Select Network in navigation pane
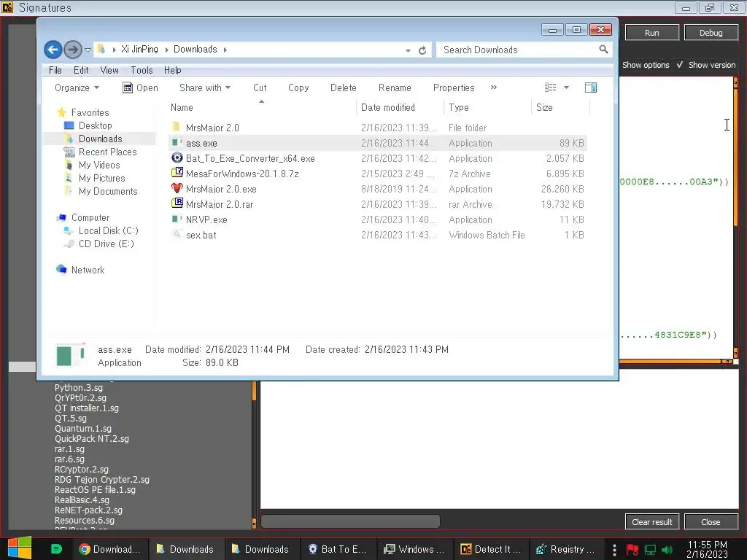747x560 pixels. pyautogui.click(x=88, y=270)
